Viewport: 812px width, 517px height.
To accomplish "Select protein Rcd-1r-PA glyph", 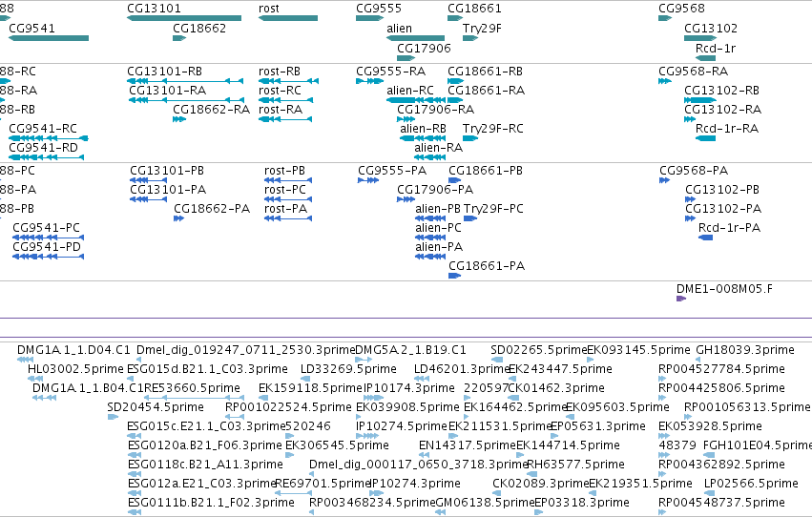I will 705,238.
